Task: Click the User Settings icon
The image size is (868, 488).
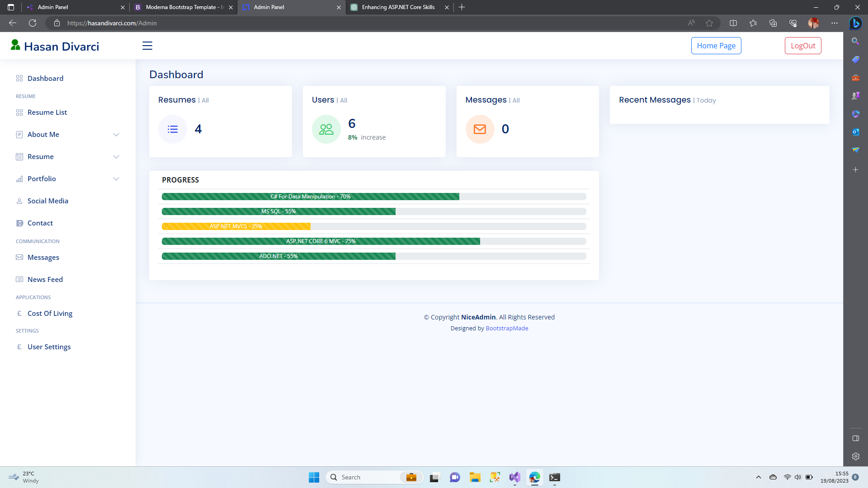Action: coord(19,347)
